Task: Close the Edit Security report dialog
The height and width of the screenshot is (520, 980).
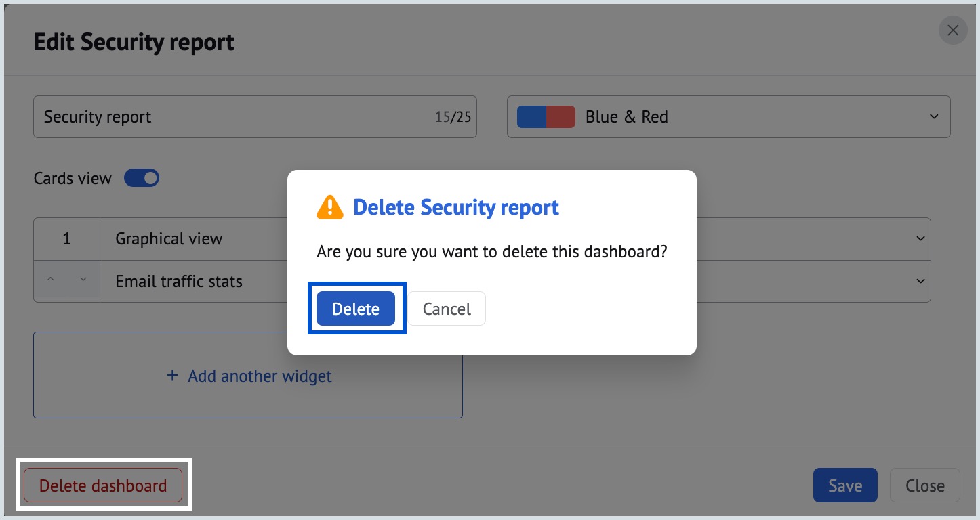Action: coord(924,485)
